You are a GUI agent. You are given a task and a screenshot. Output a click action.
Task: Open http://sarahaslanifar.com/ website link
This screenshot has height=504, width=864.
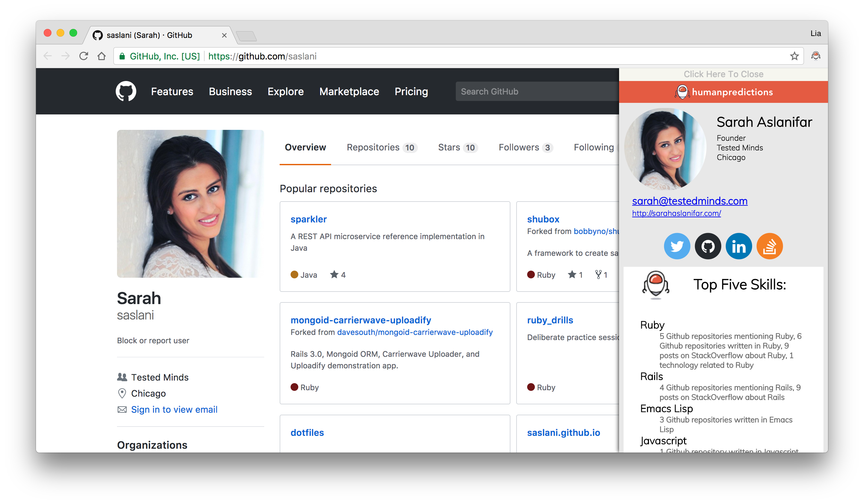(676, 213)
